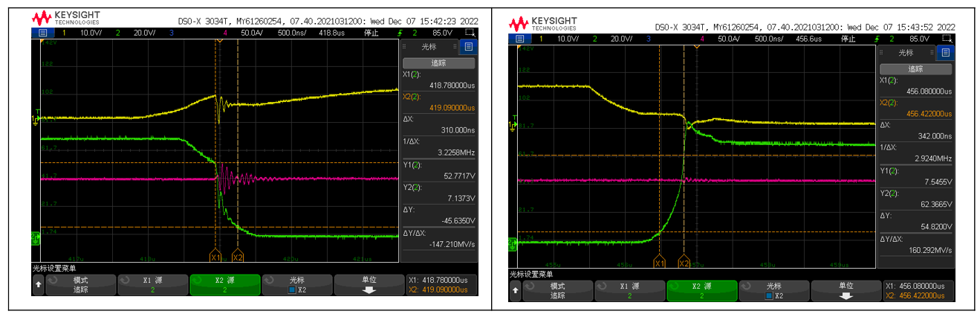The image size is (980, 317).
Task: Open the 模式 追踪 mode softkey on right scope
Action: pos(557,290)
